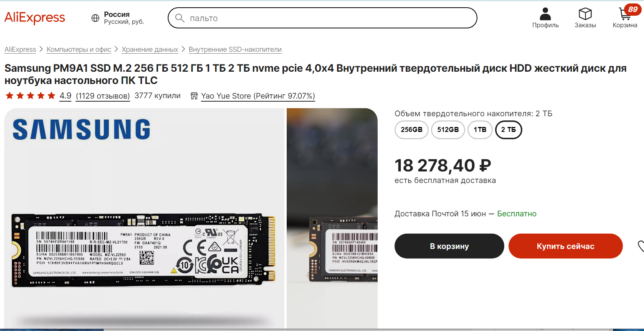Click the Купить сейчас button
This screenshot has height=331, width=644.
coord(565,246)
